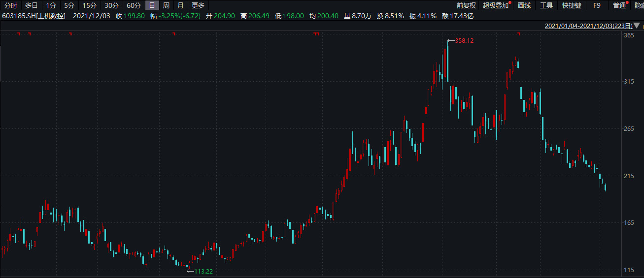Select the 5分 timeframe

[x=69, y=5]
